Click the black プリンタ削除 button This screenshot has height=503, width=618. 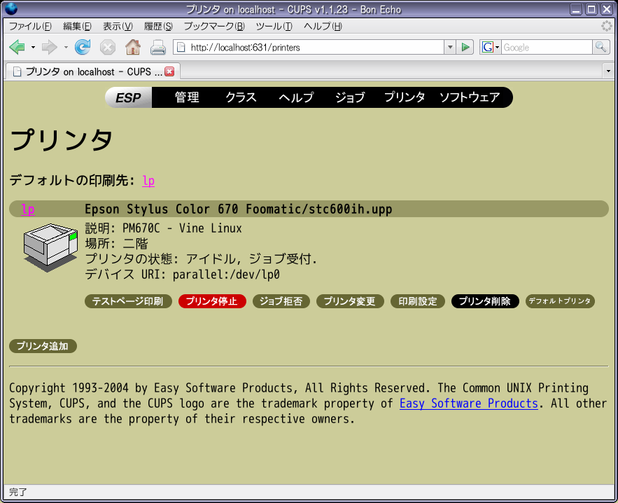485,301
